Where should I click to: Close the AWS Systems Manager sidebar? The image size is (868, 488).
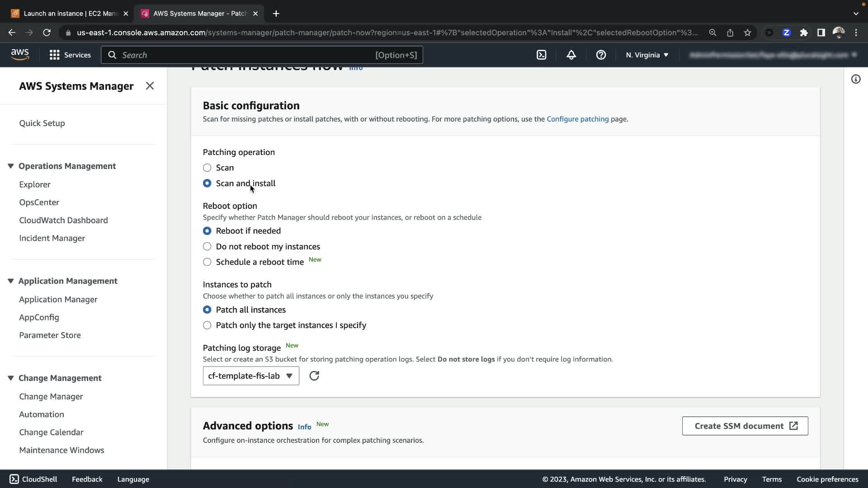[x=150, y=86]
